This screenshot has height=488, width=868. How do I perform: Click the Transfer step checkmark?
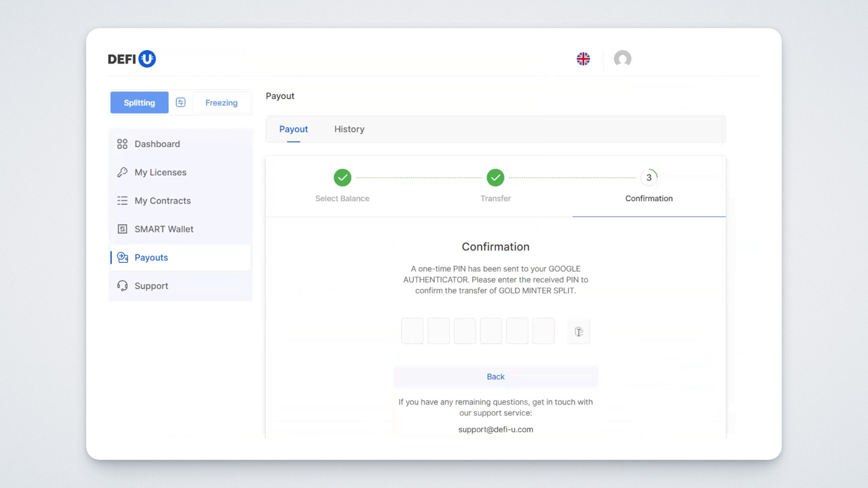point(495,178)
